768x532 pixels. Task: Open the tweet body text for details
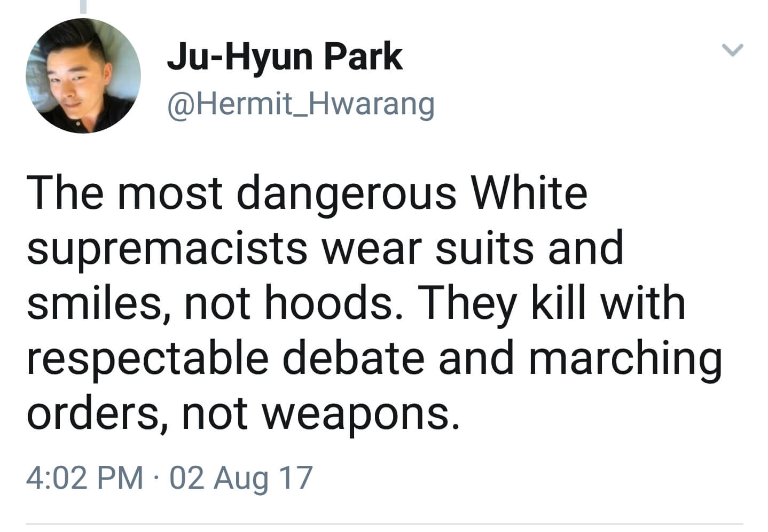click(x=374, y=303)
